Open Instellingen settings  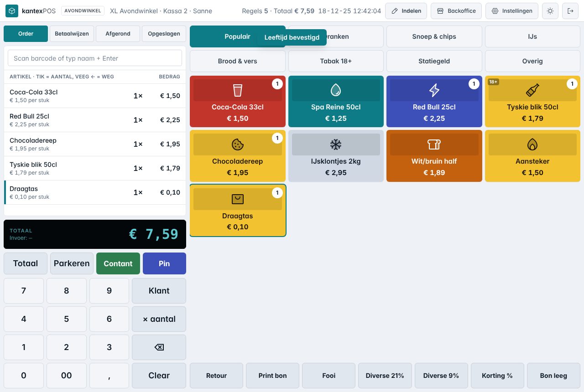(x=512, y=11)
